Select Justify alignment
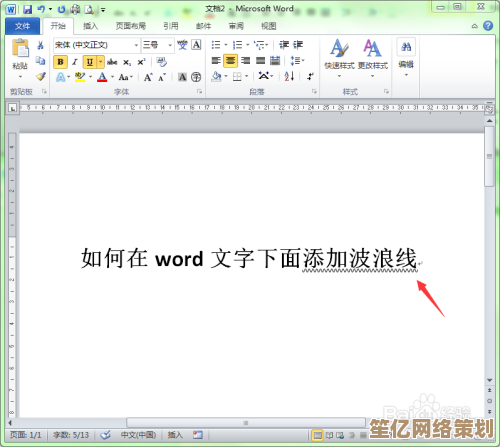 (260, 61)
